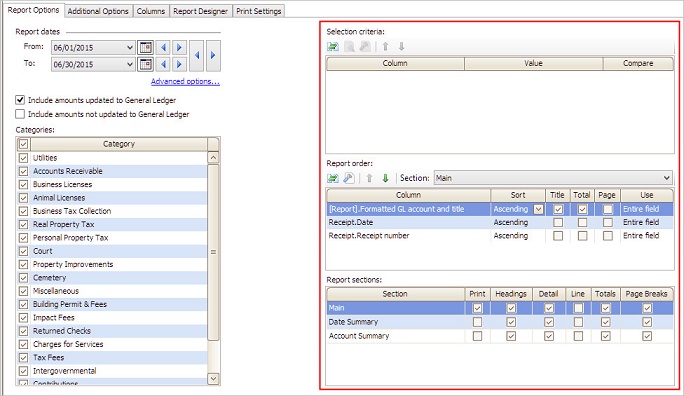This screenshot has width=684, height=396.
Task: Select the Returned Checks category row
Action: pyautogui.click(x=113, y=331)
